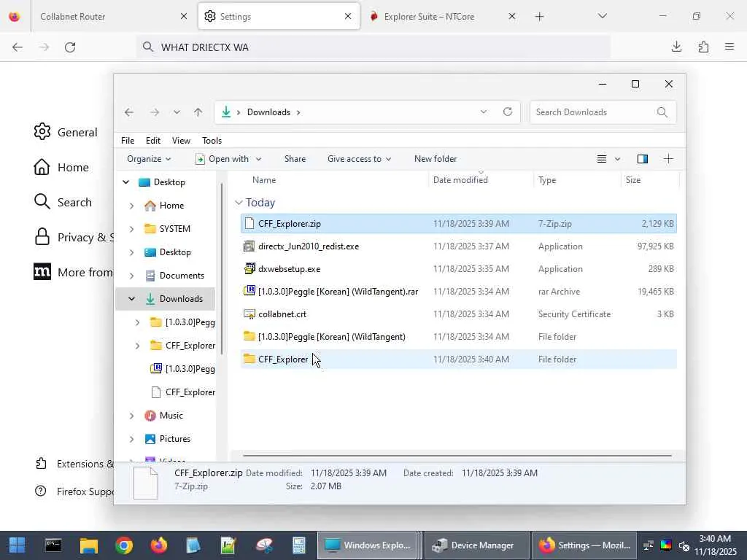Open the Open with dropdown arrow

point(259,159)
